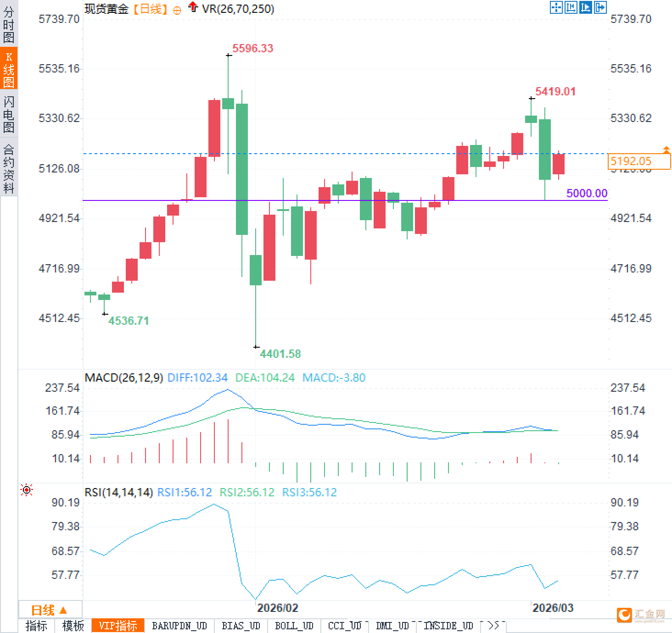
Task: Select the VIP指标 tab
Action: (x=118, y=626)
